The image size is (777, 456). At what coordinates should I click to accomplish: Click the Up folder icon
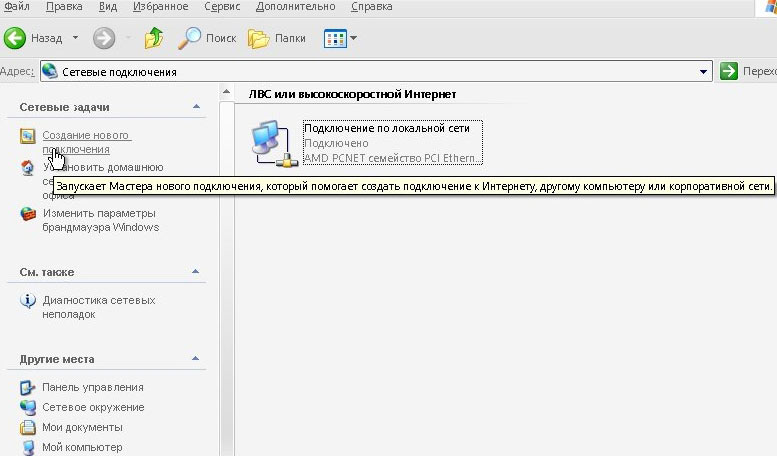[x=153, y=39]
